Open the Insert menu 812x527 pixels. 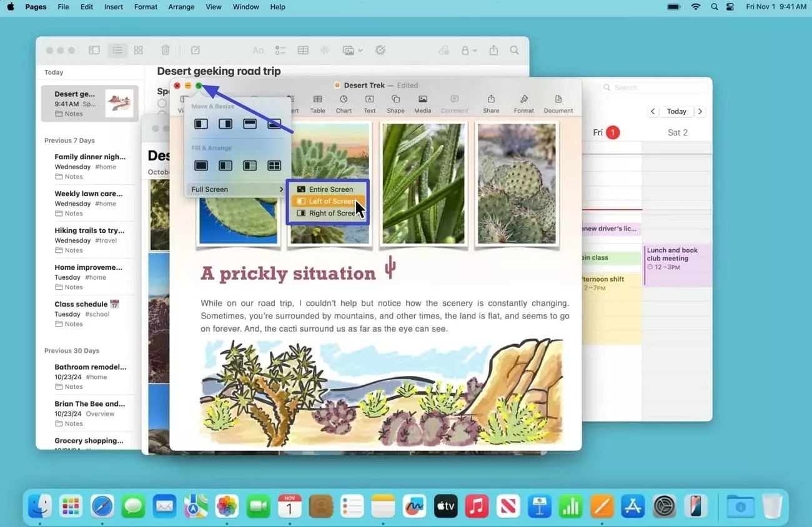click(114, 7)
